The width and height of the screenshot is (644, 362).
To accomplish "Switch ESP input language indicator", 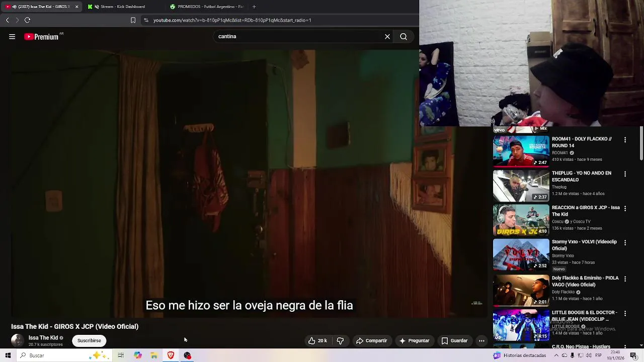I will coord(599,355).
